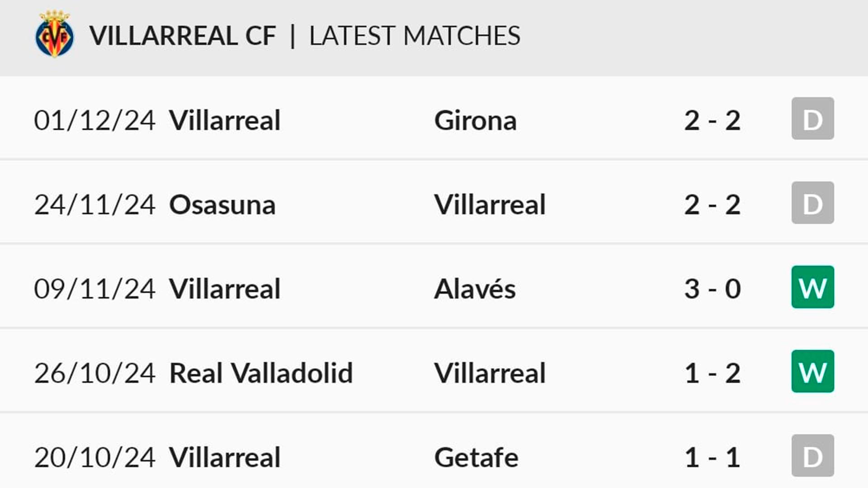Screen dimensions: 868x488
Task: Click the Villarreal CF club crest
Action: pyautogui.click(x=54, y=34)
